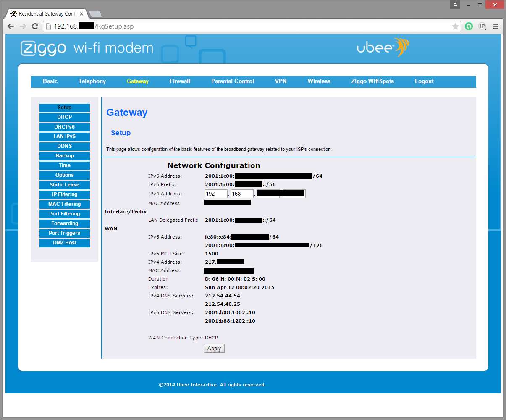Screen dimensions: 506x420
Task: Close the Residential Gateway tab
Action: point(81,14)
